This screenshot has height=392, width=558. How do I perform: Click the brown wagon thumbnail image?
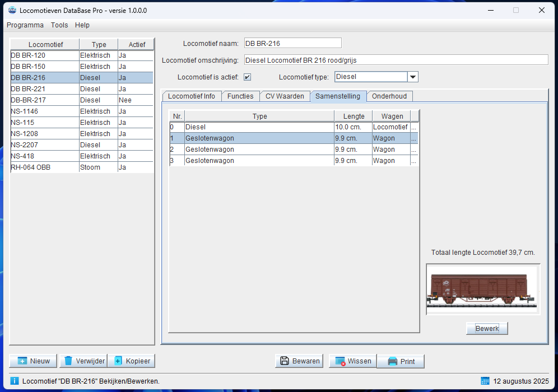click(483, 289)
